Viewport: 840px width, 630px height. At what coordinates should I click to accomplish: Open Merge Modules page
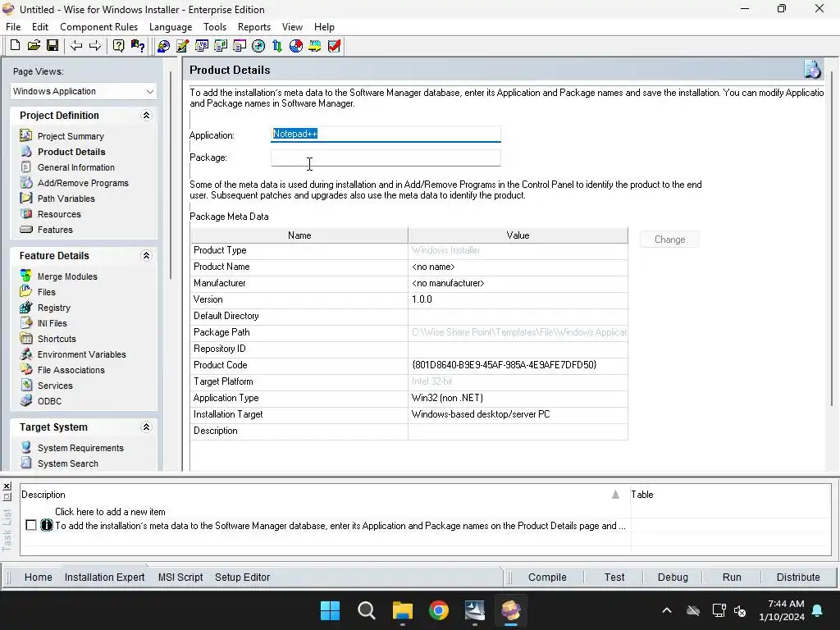(x=67, y=276)
